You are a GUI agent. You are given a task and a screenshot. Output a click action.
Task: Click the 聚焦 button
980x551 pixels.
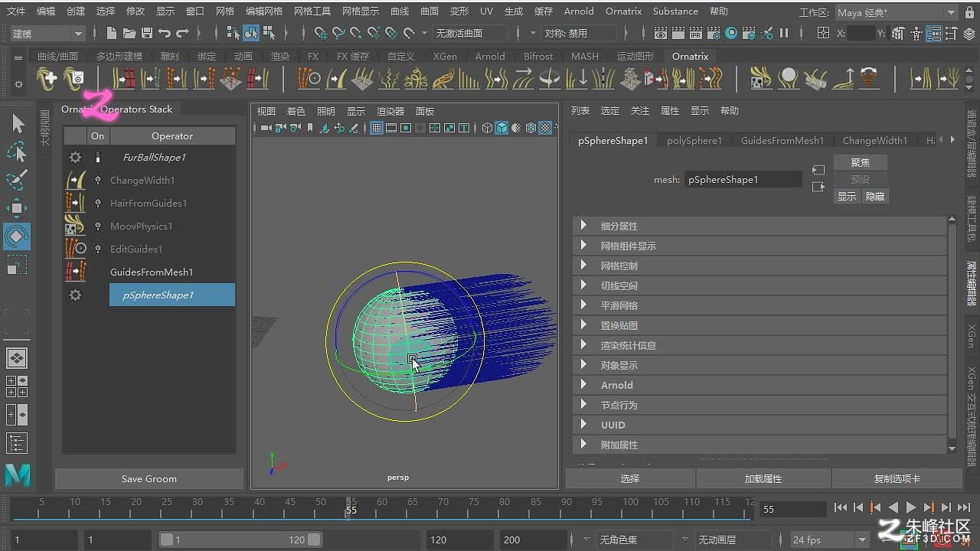[x=861, y=162]
